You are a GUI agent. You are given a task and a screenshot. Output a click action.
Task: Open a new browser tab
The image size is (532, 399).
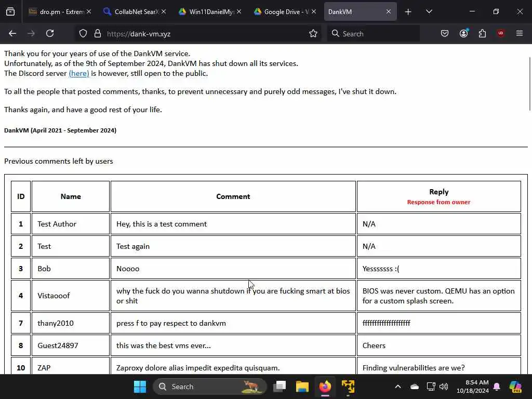tap(408, 12)
